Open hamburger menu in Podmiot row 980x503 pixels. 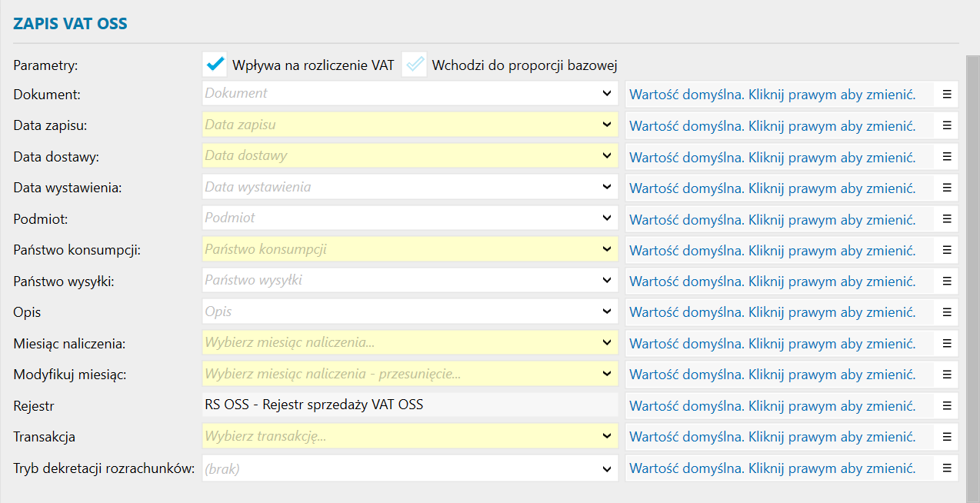947,218
